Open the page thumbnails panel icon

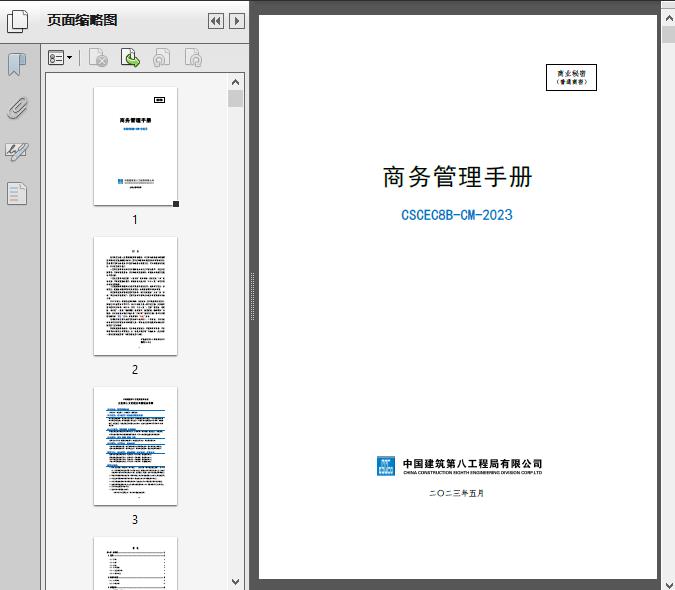pos(18,21)
